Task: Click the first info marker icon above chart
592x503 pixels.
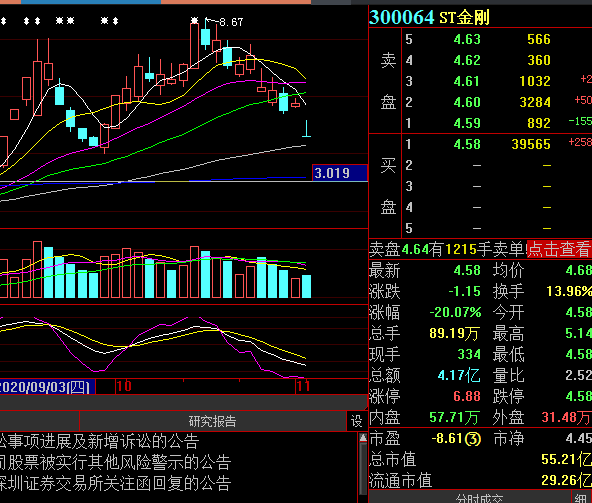Action: click(x=3, y=21)
